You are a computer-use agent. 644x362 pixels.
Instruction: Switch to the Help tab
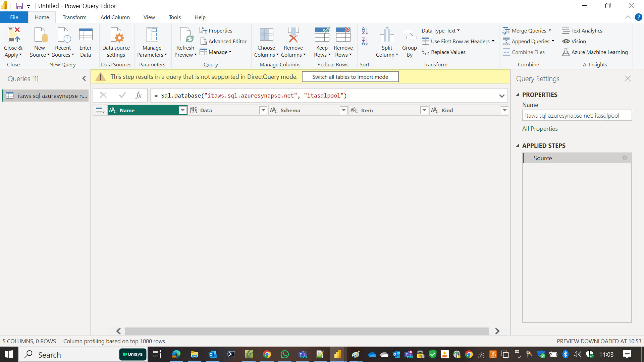click(x=200, y=17)
